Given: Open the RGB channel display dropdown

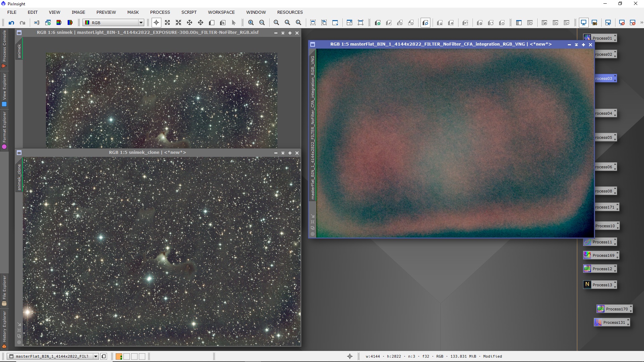Looking at the screenshot, I should pyautogui.click(x=114, y=23).
